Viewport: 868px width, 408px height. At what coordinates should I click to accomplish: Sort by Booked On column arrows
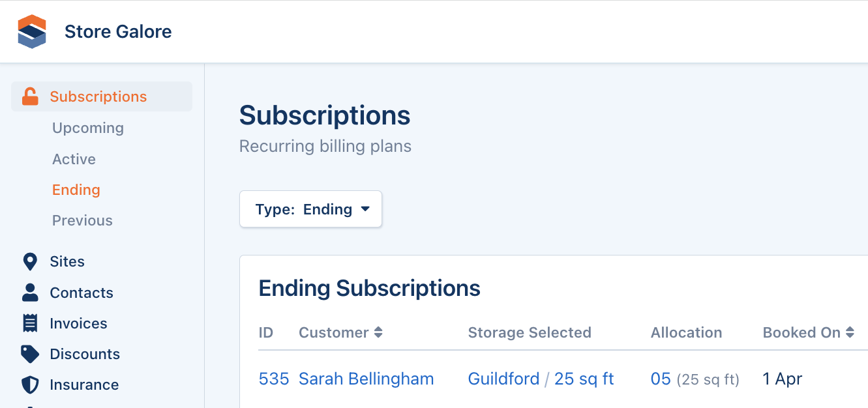850,332
